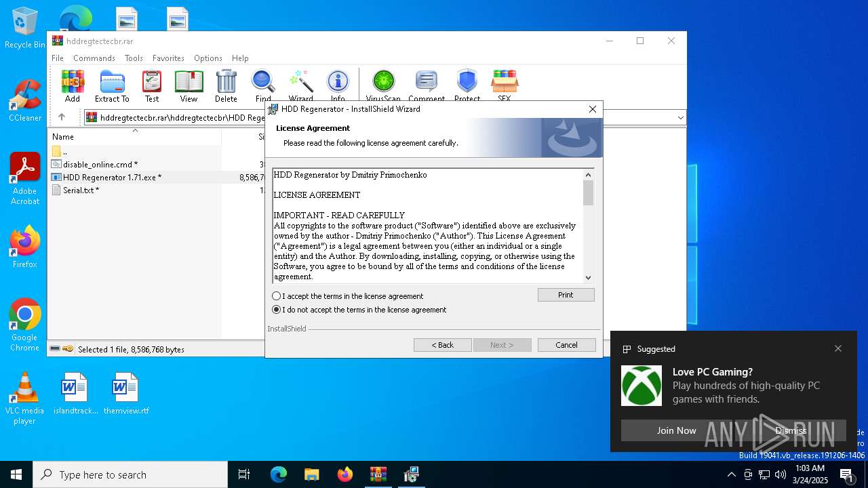Screen dimensions: 868x488
Task: Open Edge from the taskbar
Action: [279, 474]
